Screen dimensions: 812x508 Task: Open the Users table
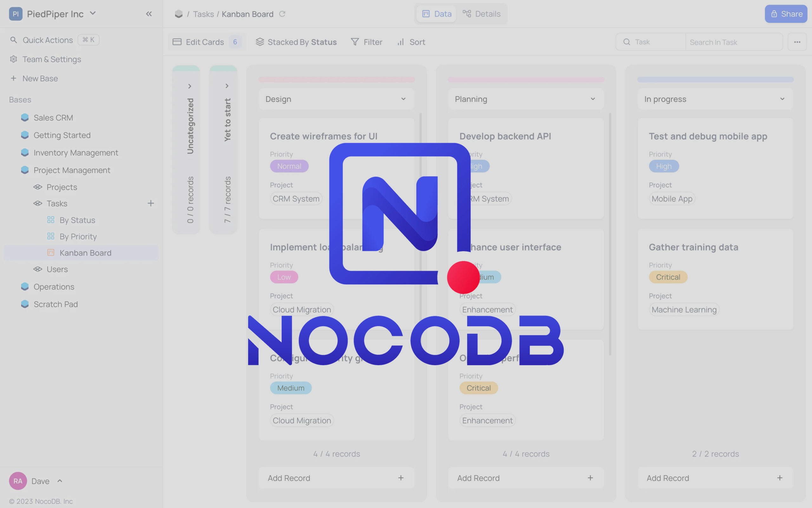[x=57, y=269]
